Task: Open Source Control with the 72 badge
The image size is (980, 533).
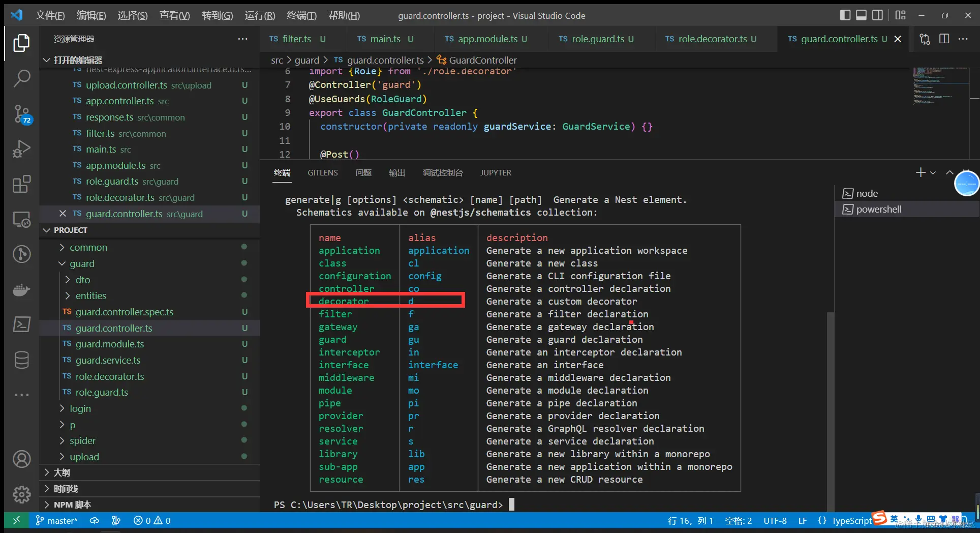Action: click(x=21, y=114)
